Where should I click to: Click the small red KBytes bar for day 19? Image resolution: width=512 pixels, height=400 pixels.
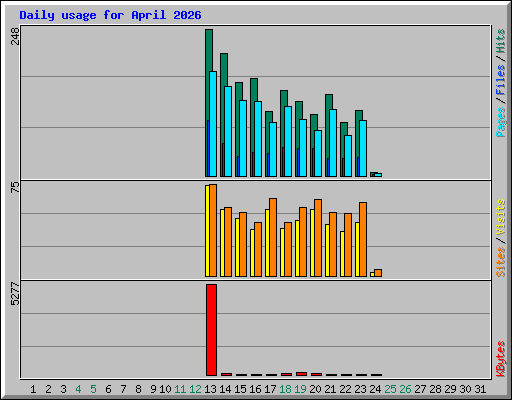[301, 374]
